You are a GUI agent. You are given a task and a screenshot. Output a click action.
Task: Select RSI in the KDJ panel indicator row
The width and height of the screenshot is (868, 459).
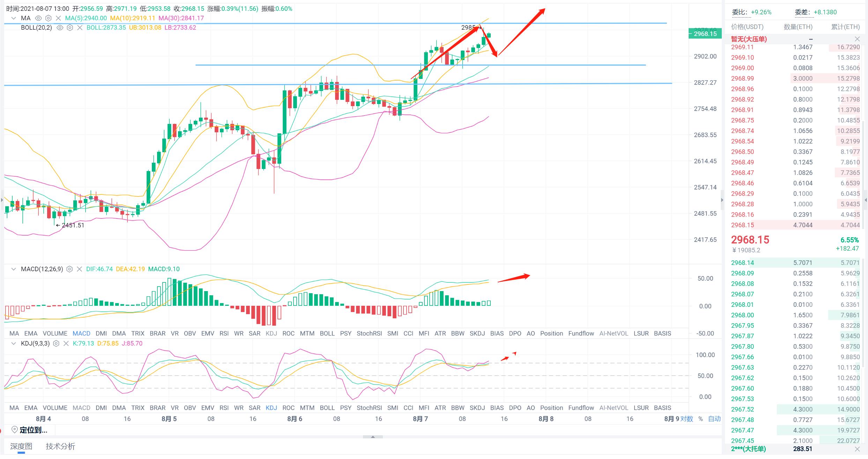224,408
